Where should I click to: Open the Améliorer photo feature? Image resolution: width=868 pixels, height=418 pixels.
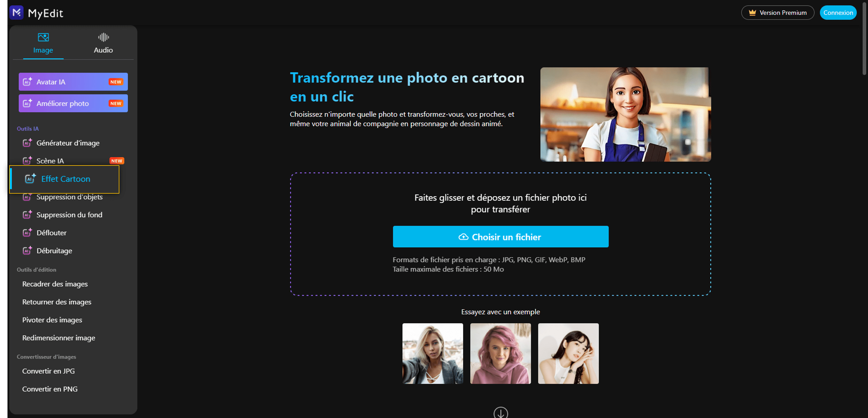[x=73, y=103]
